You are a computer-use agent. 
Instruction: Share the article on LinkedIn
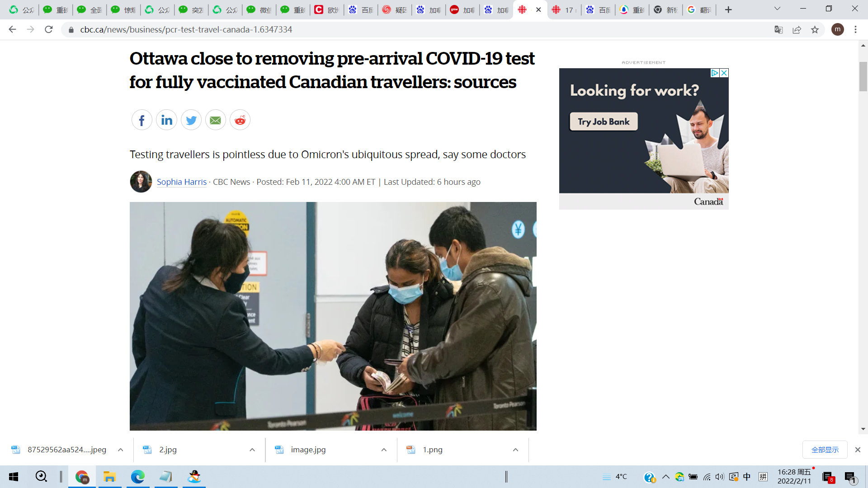(x=166, y=120)
